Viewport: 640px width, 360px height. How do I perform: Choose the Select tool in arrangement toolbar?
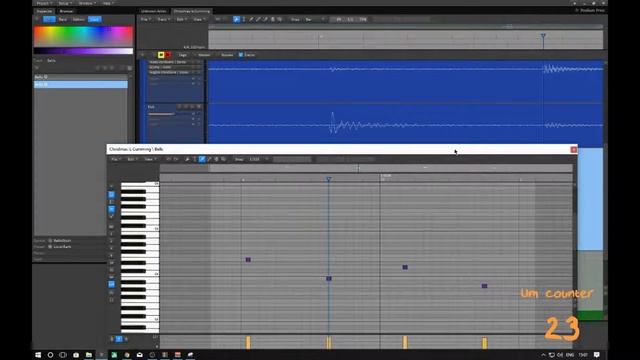236,19
